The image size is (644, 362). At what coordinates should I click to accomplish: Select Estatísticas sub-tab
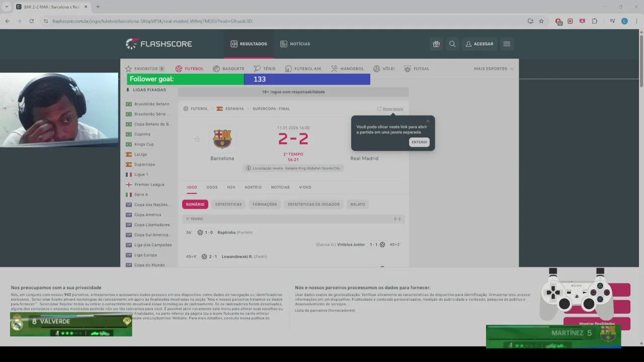[228, 204]
